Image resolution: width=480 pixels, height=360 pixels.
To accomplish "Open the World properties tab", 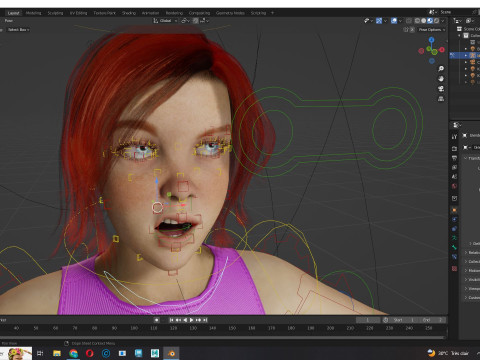I will click(454, 186).
